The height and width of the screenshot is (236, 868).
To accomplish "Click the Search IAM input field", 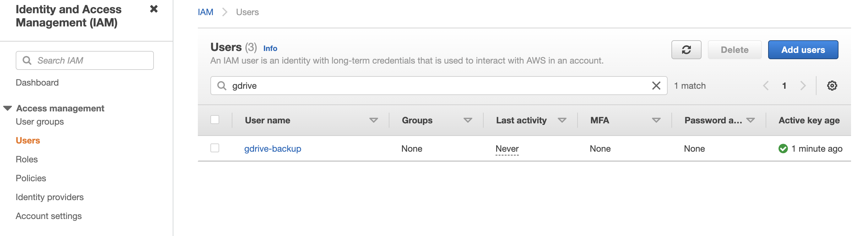I will point(91,60).
